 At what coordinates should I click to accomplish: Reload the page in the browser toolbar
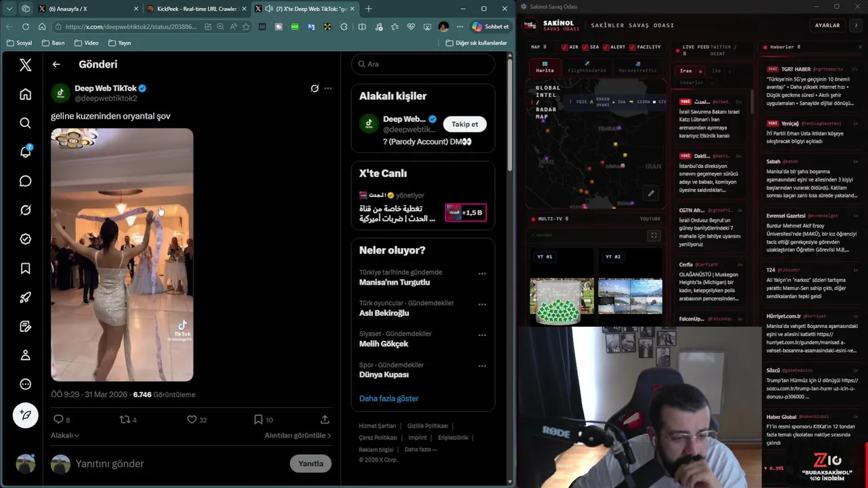(x=26, y=26)
